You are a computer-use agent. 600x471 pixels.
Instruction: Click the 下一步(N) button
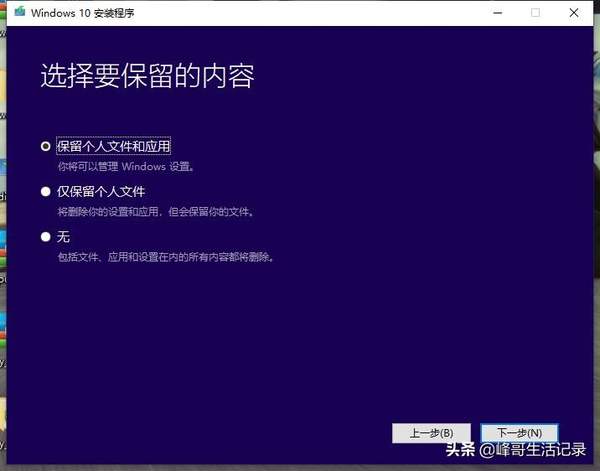tap(519, 433)
